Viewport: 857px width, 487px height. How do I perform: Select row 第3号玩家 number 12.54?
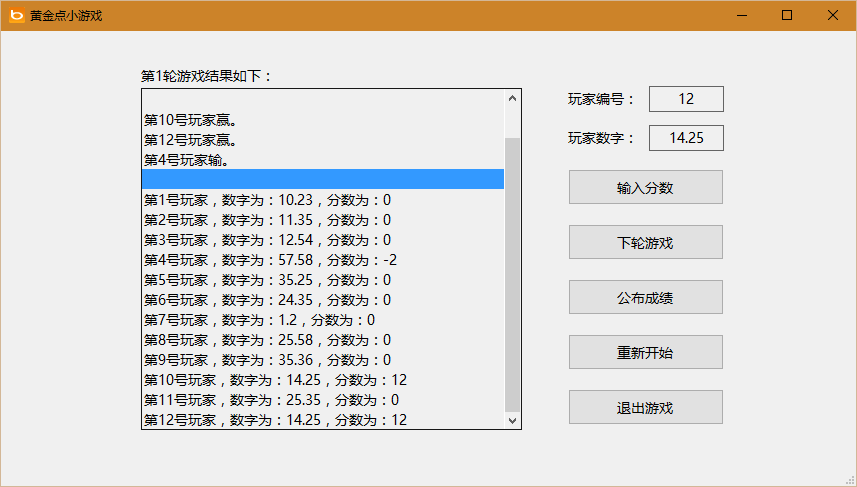pos(323,240)
